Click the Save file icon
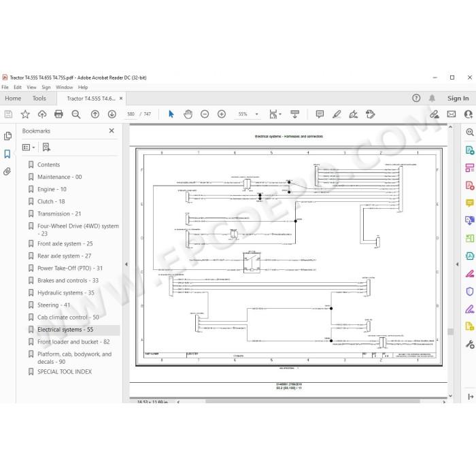The width and height of the screenshot is (476, 476). [8, 114]
